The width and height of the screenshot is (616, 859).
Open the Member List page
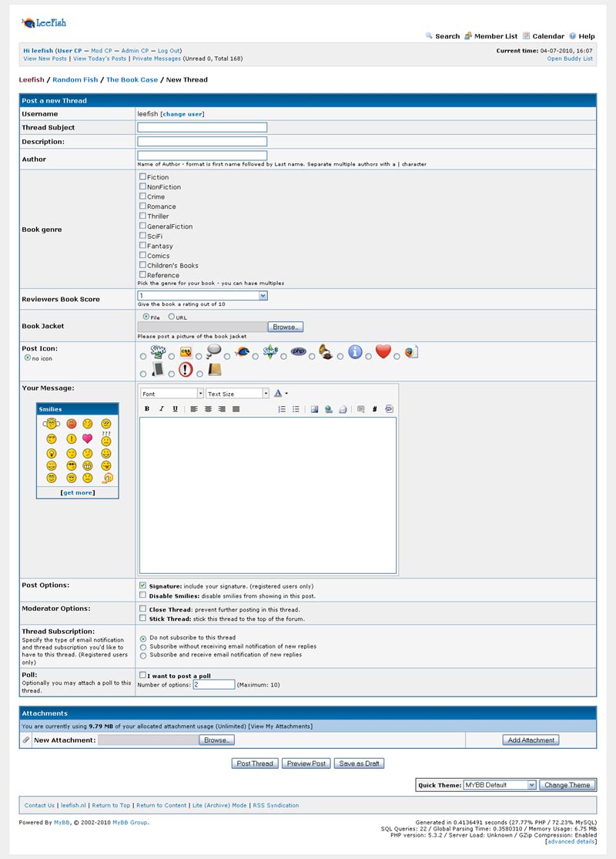click(495, 36)
